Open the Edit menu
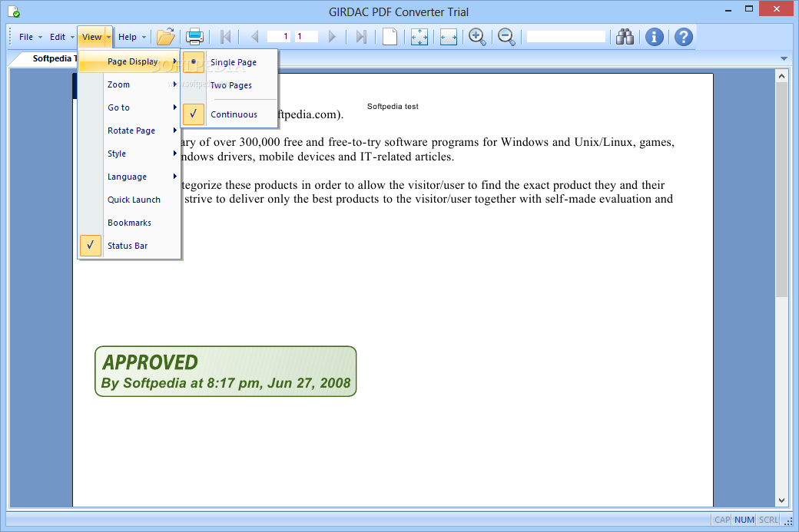Screen dimensions: 799x532 (61, 37)
